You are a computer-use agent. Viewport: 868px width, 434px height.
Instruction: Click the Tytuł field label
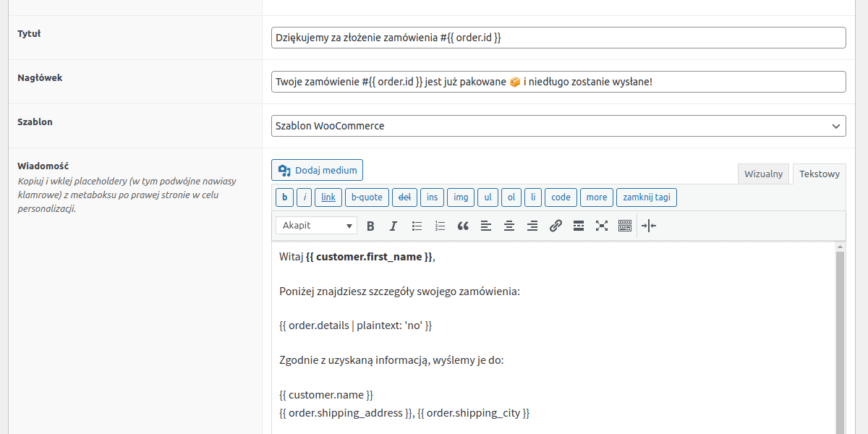coord(29,33)
